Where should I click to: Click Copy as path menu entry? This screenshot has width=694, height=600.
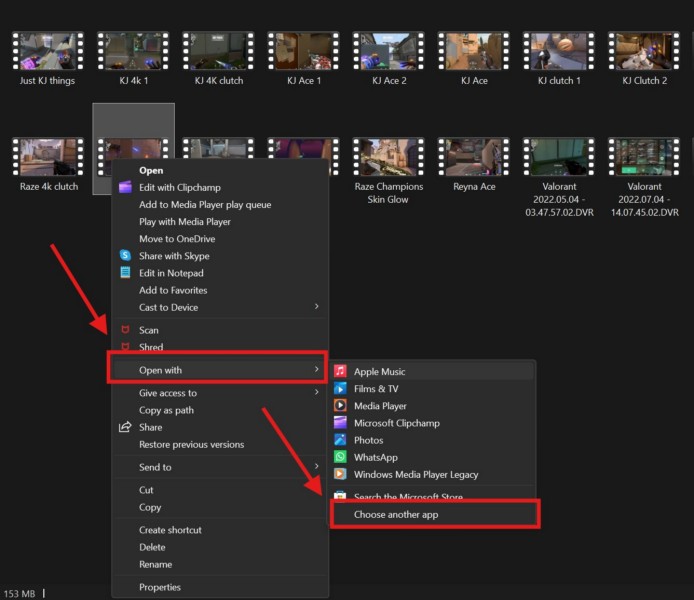pyautogui.click(x=166, y=410)
